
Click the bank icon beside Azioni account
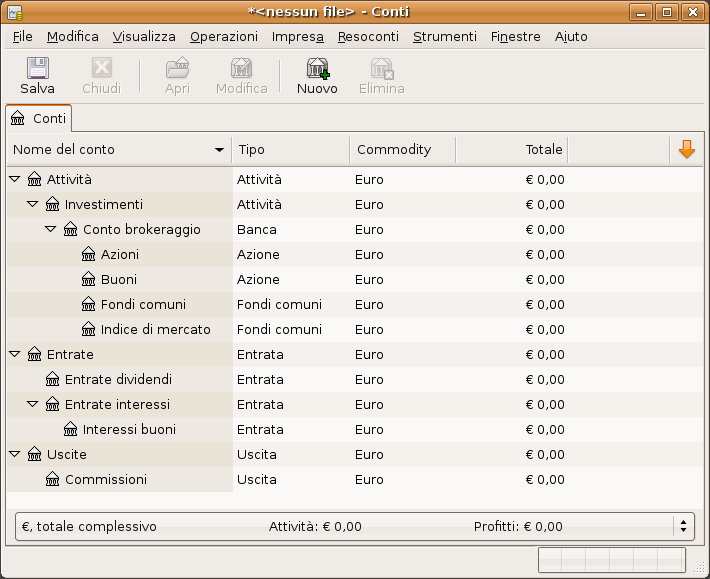89,255
